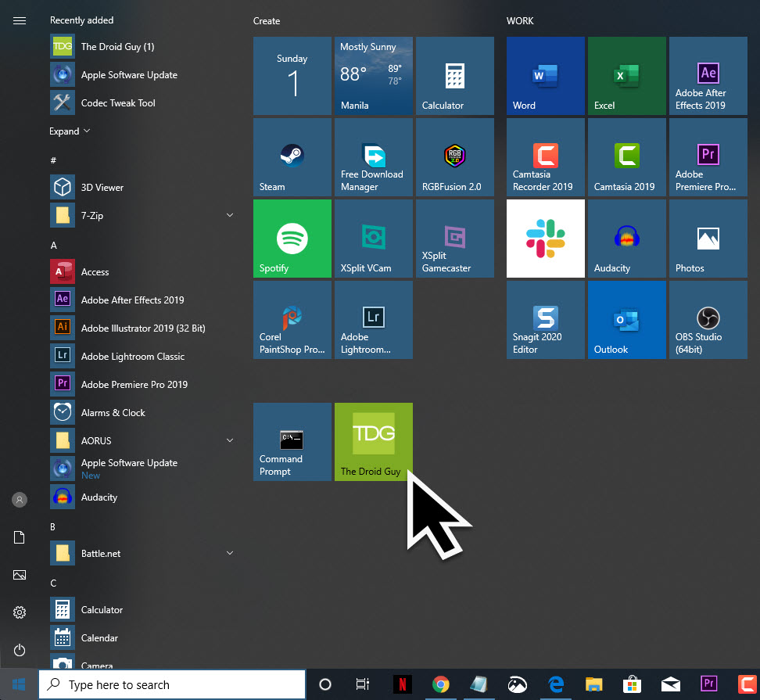Jump to the letter B section header

coord(53,527)
